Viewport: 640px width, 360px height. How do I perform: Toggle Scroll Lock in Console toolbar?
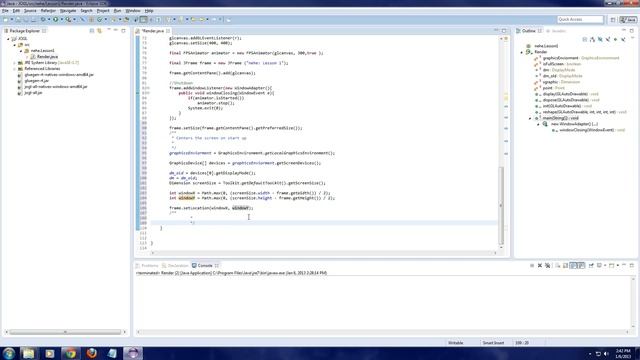(x=565, y=266)
